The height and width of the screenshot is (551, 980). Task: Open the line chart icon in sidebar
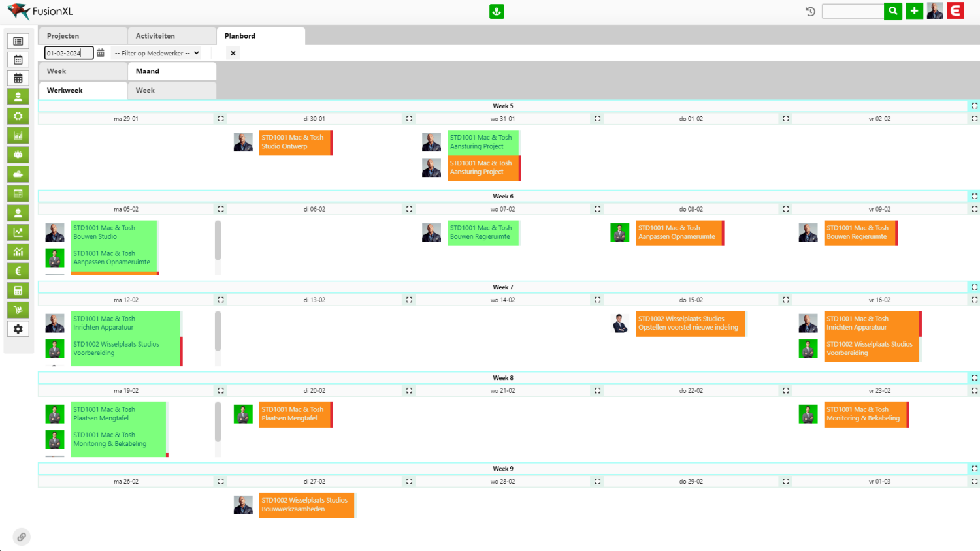[18, 232]
